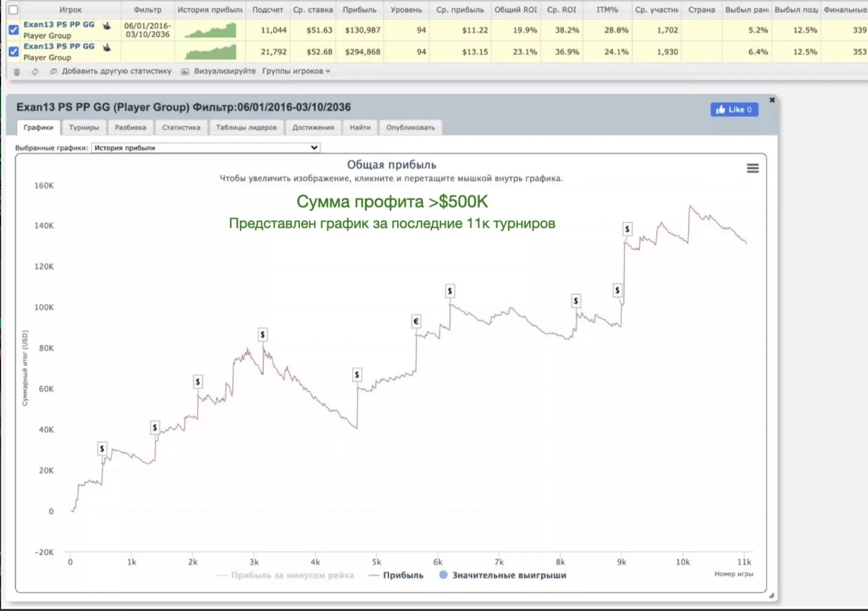
Task: Sort by the "ITM%" column header
Action: pos(607,10)
